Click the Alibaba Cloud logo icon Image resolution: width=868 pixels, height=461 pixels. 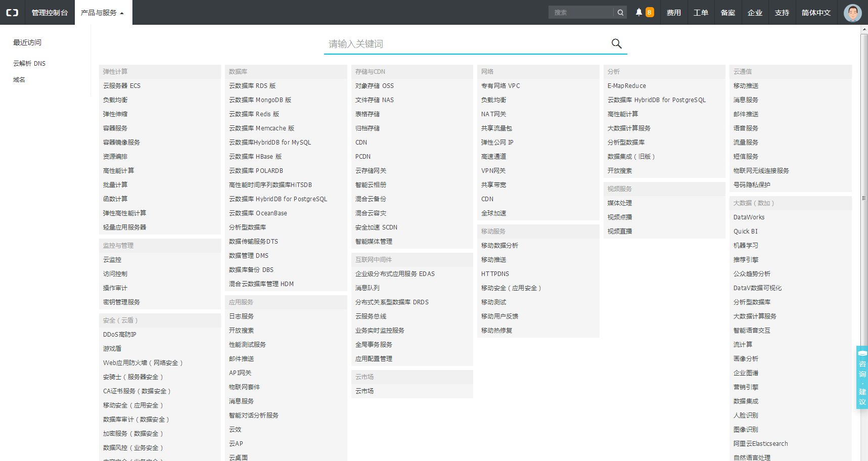(x=12, y=12)
